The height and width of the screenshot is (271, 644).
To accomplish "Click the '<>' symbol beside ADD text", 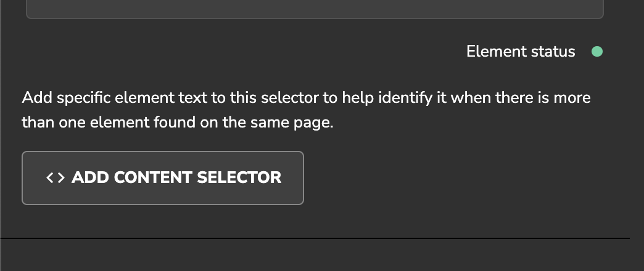I will click(56, 178).
